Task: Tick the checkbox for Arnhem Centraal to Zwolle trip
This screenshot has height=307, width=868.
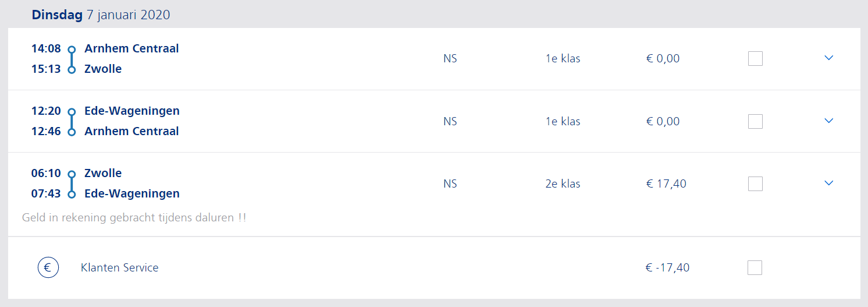Action: [755, 59]
